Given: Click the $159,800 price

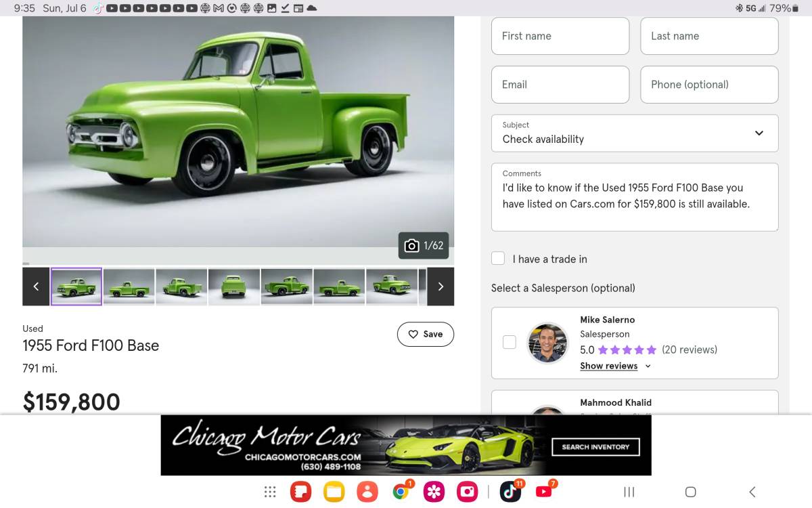Looking at the screenshot, I should tap(72, 402).
